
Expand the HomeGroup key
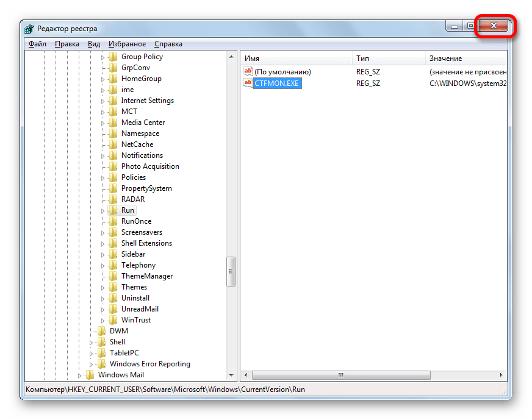pyautogui.click(x=103, y=79)
